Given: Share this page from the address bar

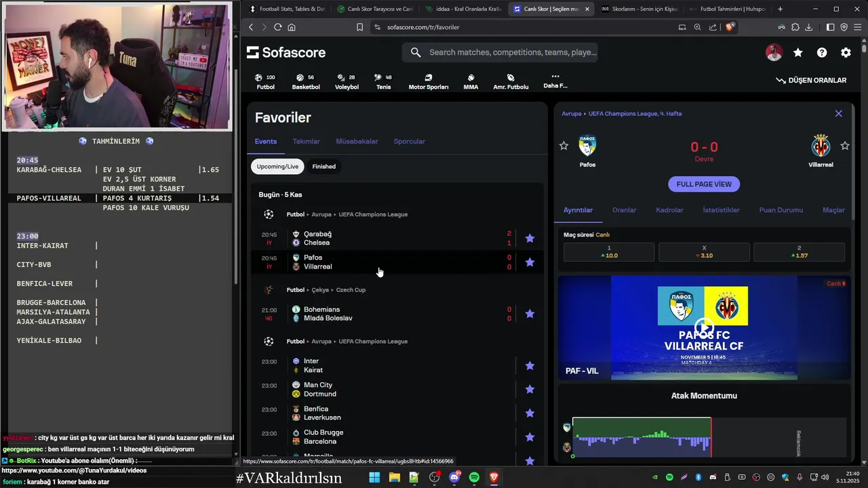Looking at the screenshot, I should click(713, 27).
